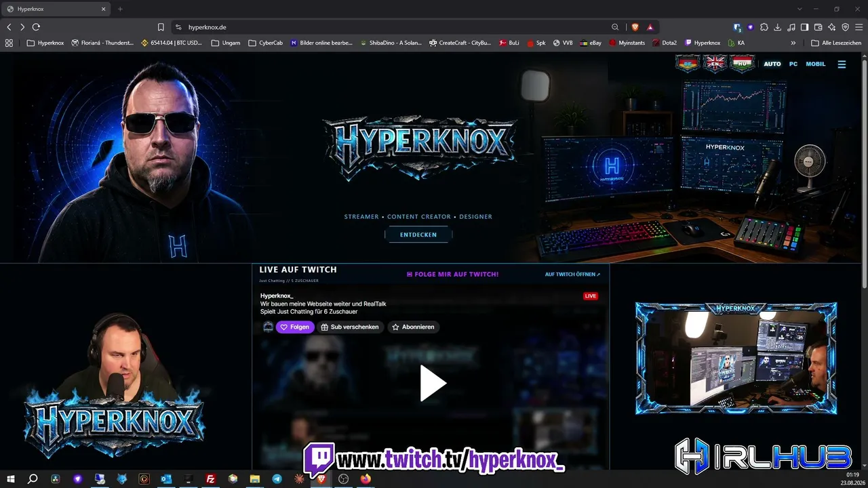Open the Myinstants bookmark
The height and width of the screenshot is (488, 868).
click(627, 43)
